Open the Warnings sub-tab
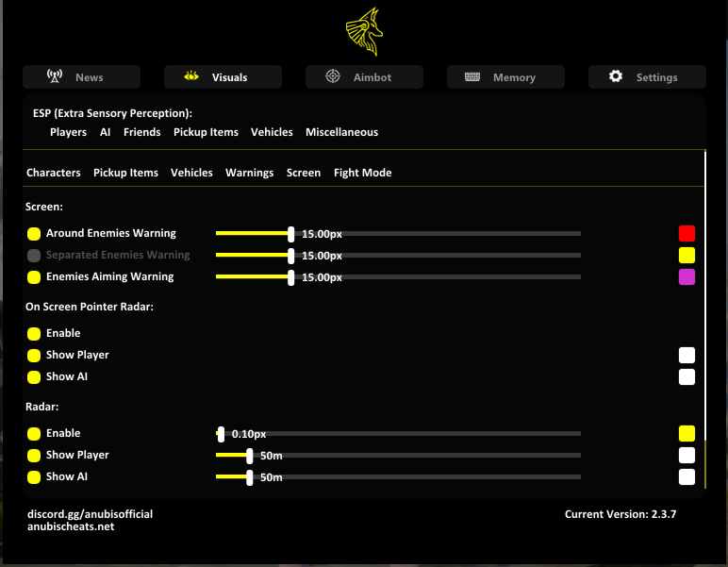Screen dimensions: 728x567 (249, 173)
